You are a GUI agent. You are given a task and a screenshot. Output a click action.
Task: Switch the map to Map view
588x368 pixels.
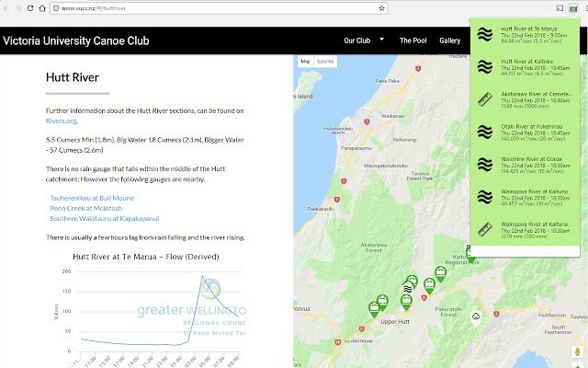pos(305,62)
